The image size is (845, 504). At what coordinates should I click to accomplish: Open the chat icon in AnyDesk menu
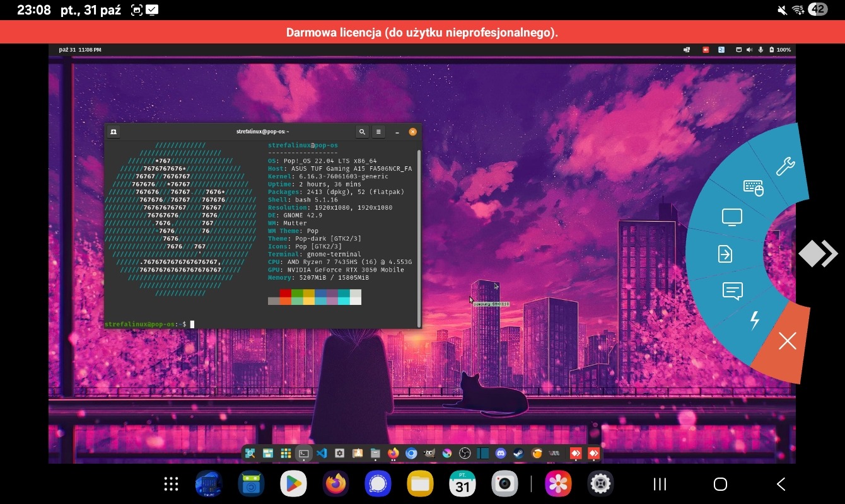tap(732, 290)
